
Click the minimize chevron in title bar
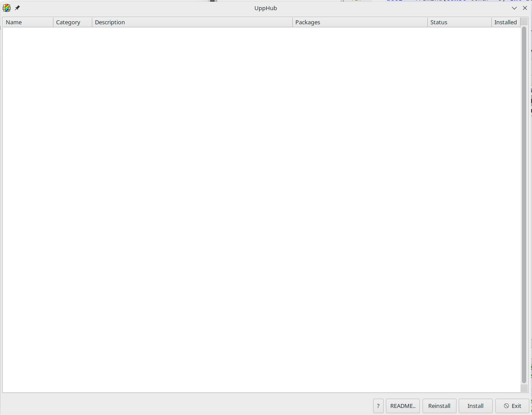(514, 8)
